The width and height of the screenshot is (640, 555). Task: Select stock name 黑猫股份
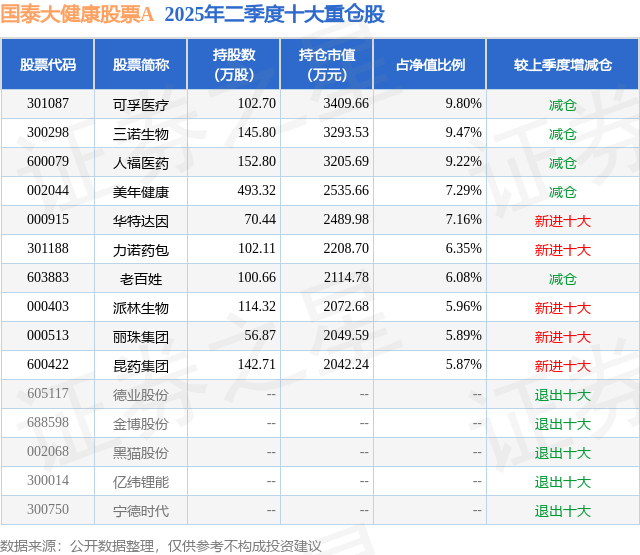click(141, 453)
